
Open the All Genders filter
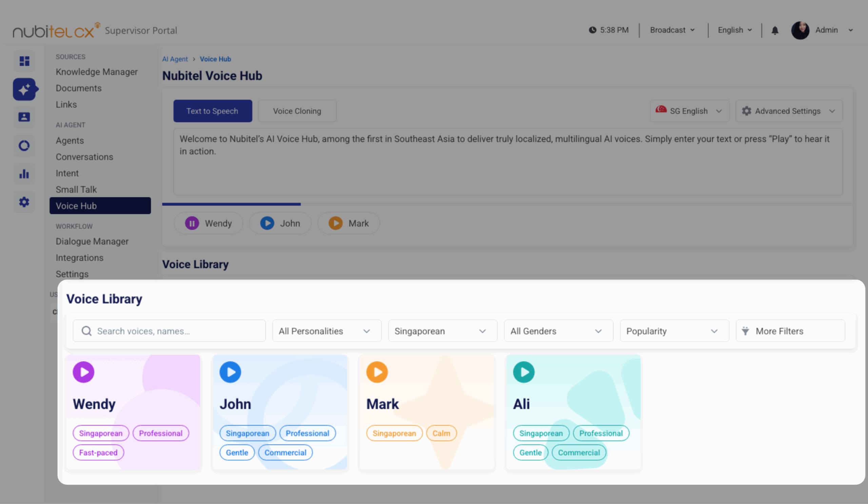pyautogui.click(x=559, y=331)
